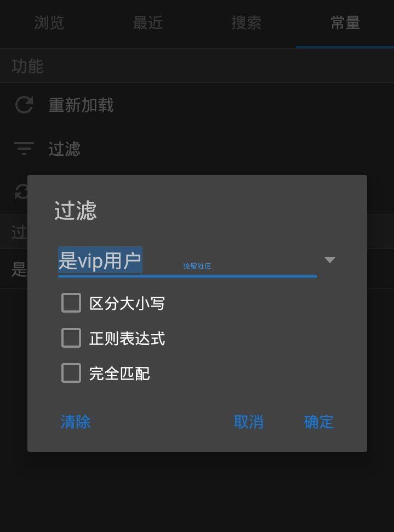
Task: Click the filter lines icon
Action: 24,149
